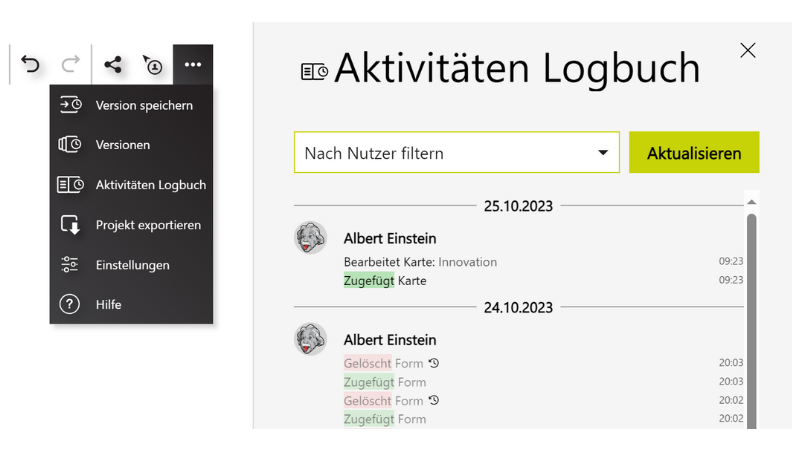Select the Gelöscht Form entry at 20:02
Viewport: 800px width, 450px height.
click(x=543, y=401)
